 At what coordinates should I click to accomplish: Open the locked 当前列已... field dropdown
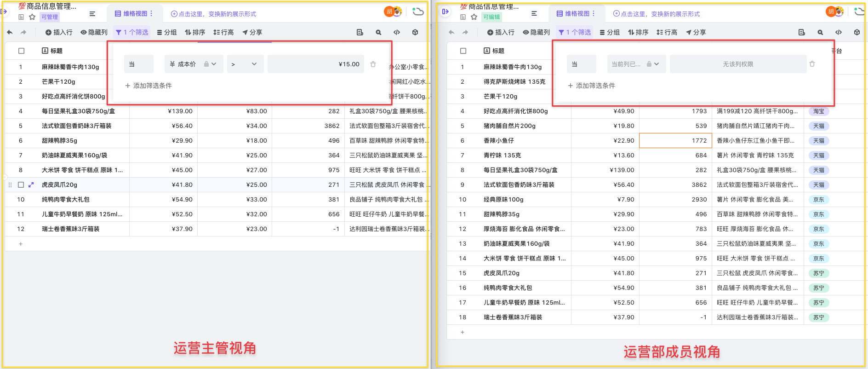(635, 64)
